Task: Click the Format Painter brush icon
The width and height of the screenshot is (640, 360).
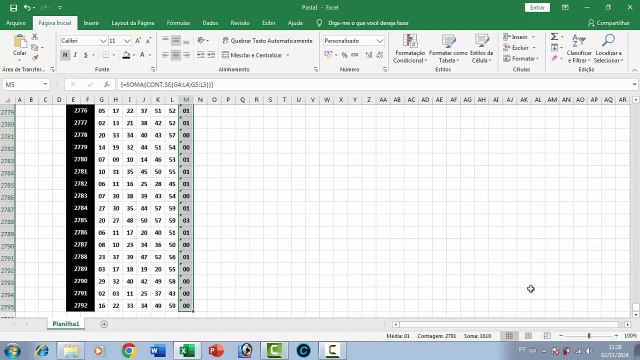Action: pyautogui.click(x=35, y=58)
